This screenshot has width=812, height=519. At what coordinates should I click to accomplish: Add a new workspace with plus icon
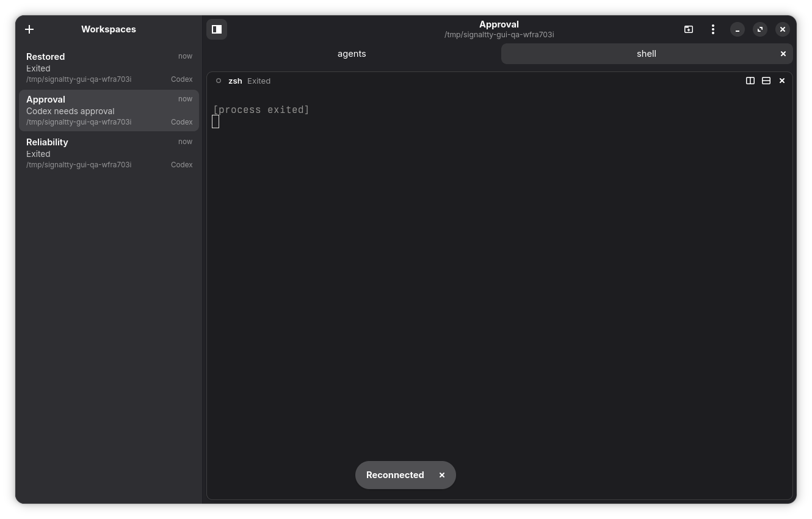29,29
